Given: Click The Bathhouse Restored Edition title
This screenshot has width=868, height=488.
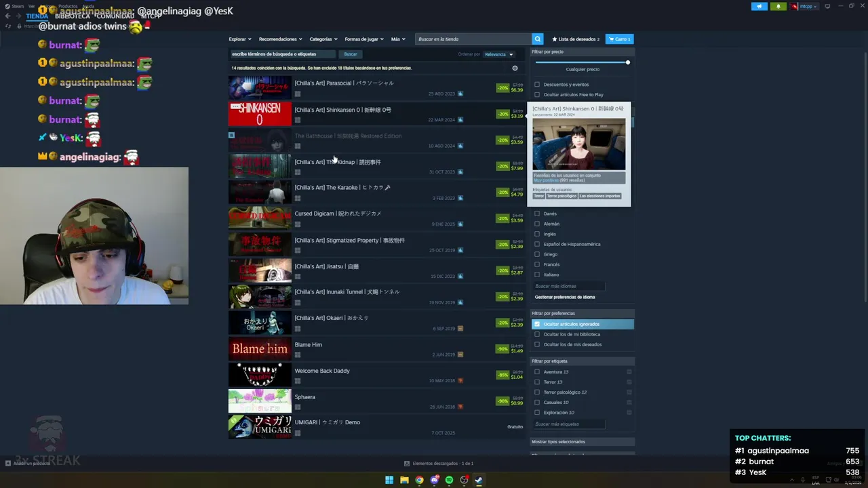Looking at the screenshot, I should pos(348,136).
